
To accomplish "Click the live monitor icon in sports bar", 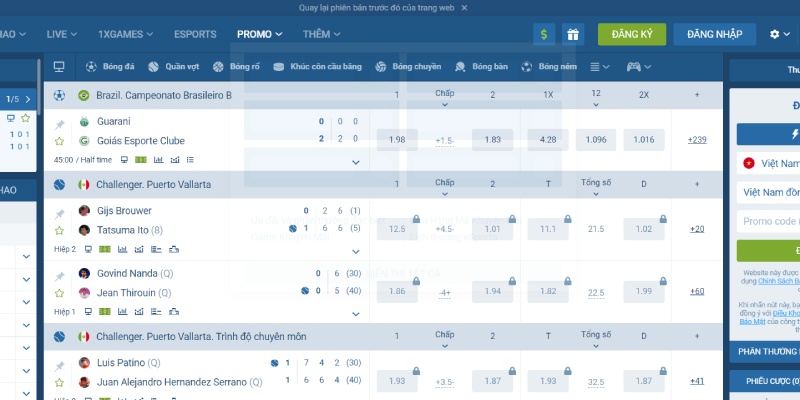I will point(59,67).
